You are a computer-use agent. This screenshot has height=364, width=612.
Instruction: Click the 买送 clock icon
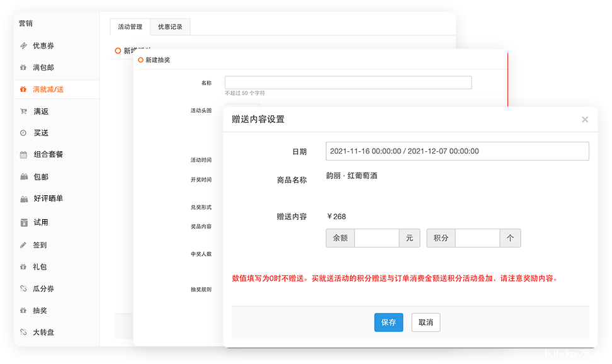pos(23,133)
